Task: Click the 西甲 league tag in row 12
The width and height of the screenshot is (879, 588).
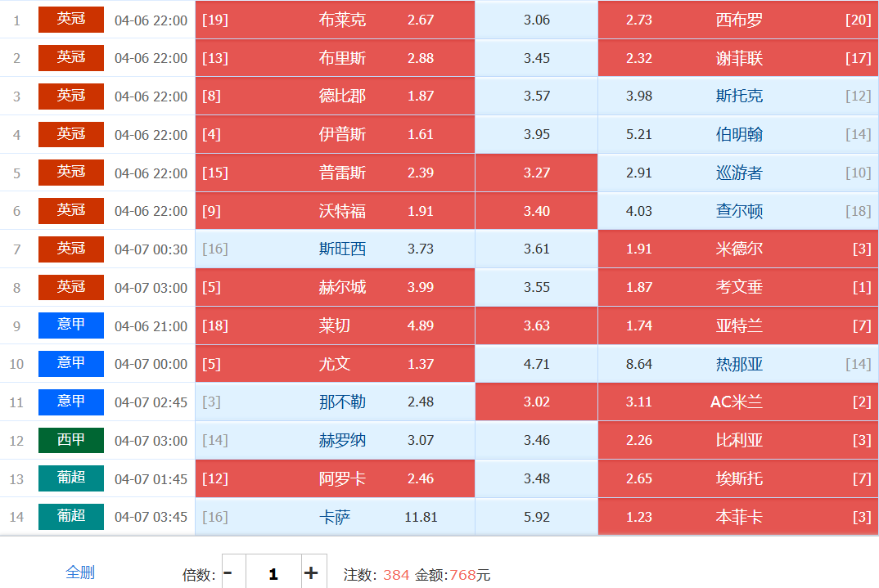Action: tap(71, 440)
